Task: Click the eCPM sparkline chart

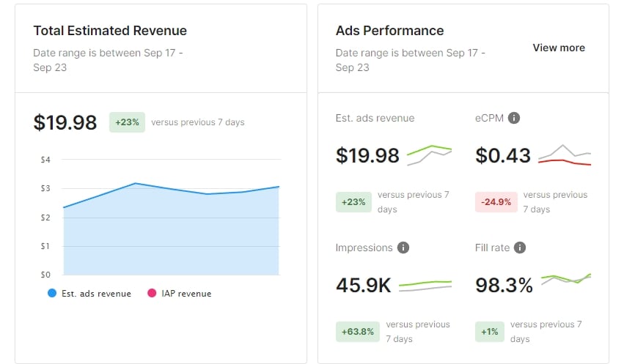Action: click(x=565, y=155)
